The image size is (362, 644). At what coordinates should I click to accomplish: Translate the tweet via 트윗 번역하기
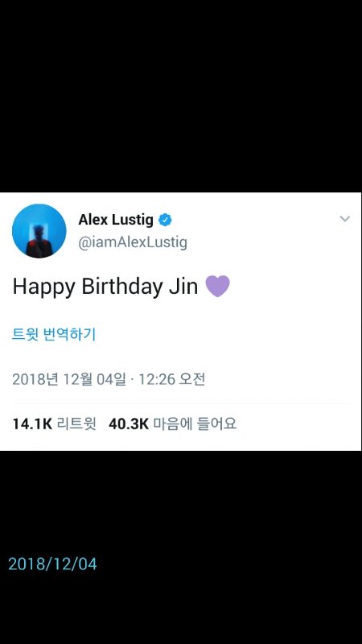click(54, 334)
